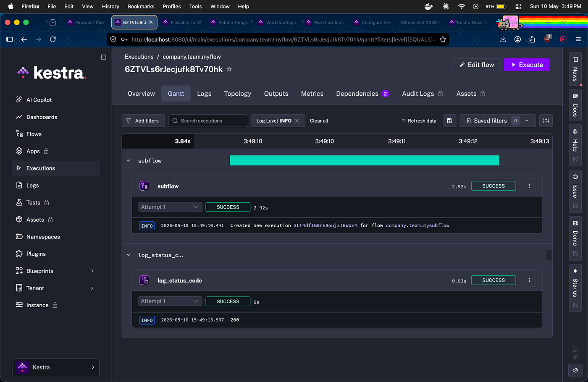Viewport: 588px width, 382px height.
Task: Open the log_status_code task's three-dot menu
Action: point(529,280)
